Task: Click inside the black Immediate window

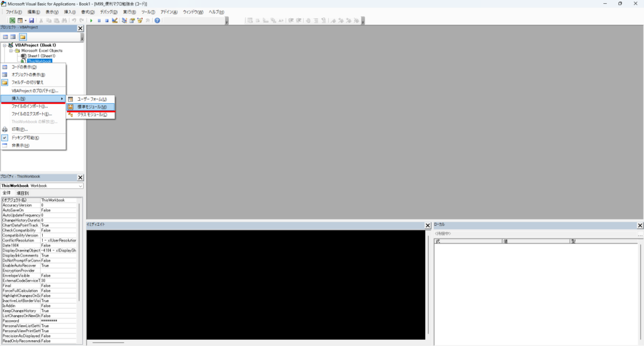Action: pos(255,283)
